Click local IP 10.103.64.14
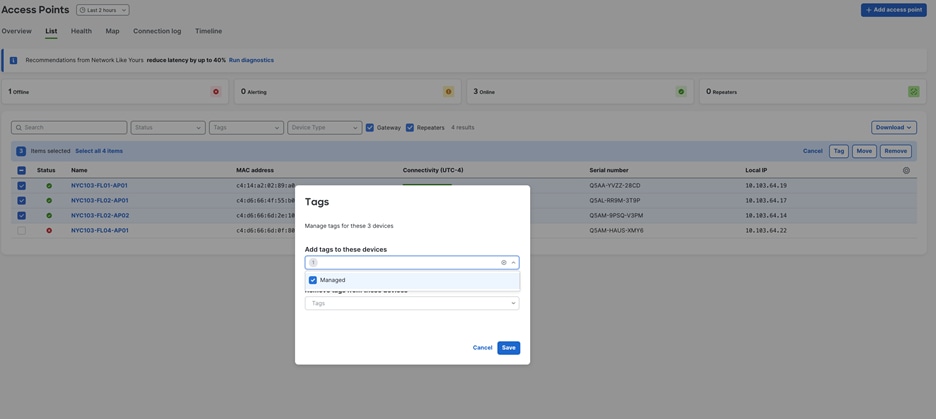This screenshot has width=936, height=419. pyautogui.click(x=766, y=215)
